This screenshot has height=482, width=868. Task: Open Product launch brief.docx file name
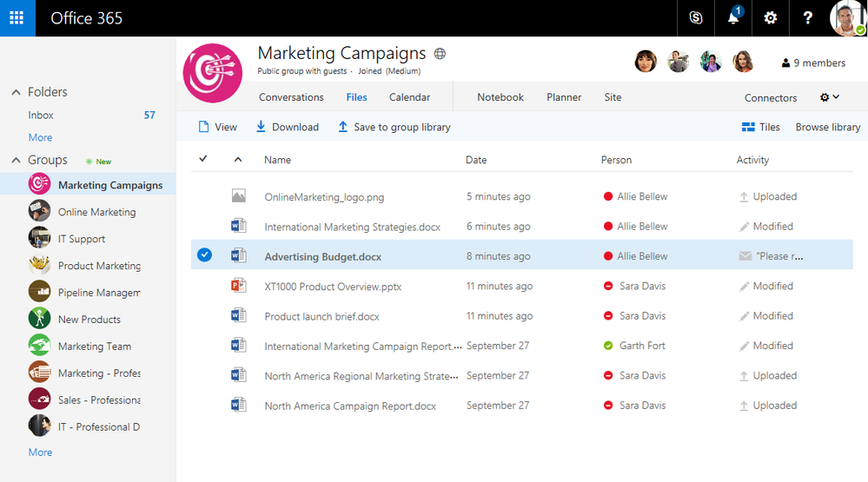321,316
